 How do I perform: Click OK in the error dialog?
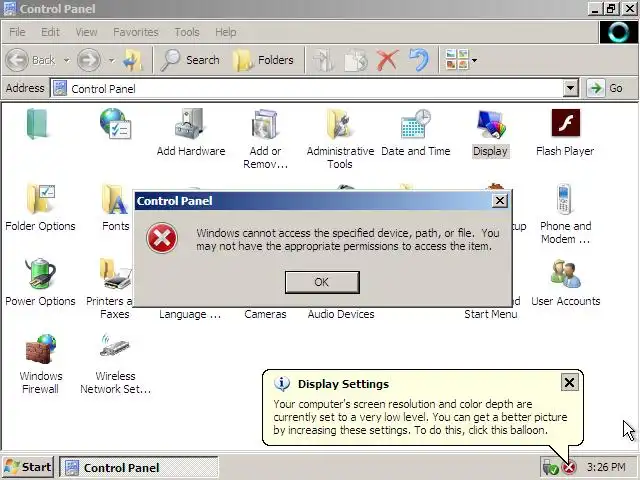pyautogui.click(x=322, y=282)
